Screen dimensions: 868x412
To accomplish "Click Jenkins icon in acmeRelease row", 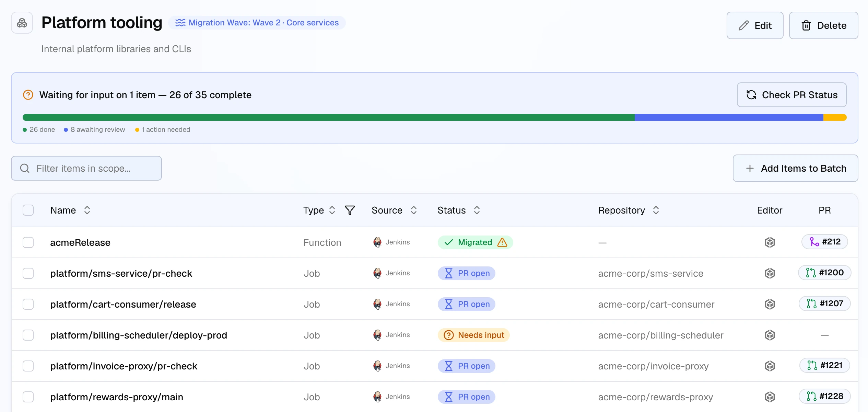I will [377, 242].
